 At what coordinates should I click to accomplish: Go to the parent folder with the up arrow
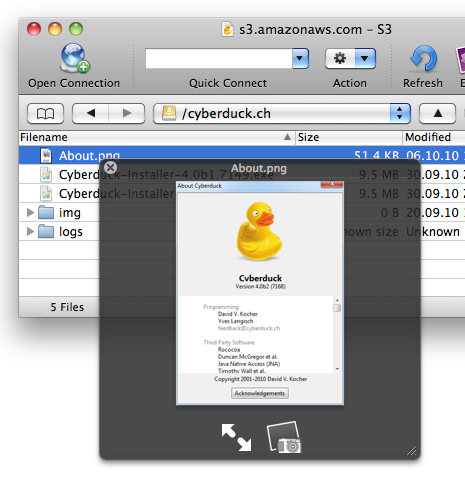tap(437, 113)
